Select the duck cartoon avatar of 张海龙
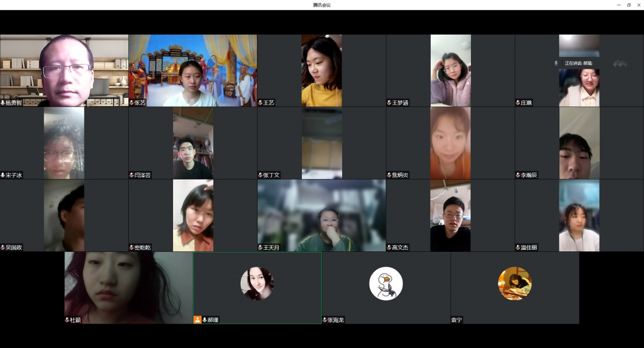The height and width of the screenshot is (348, 644). (386, 283)
